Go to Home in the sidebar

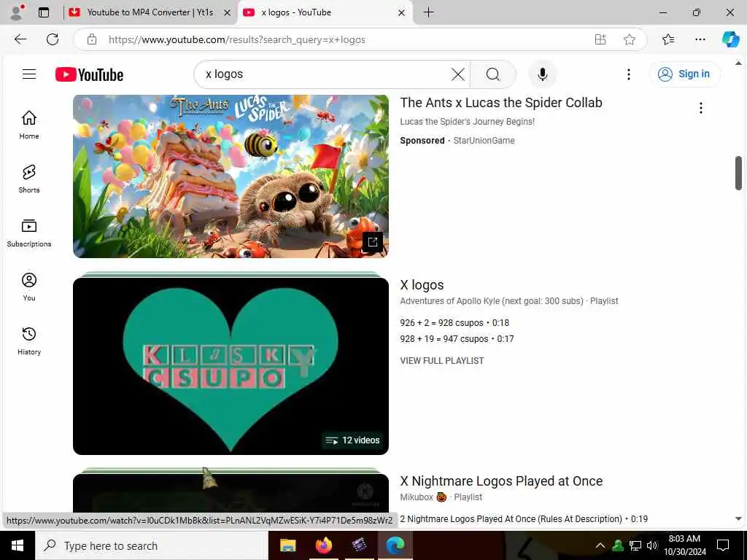[x=29, y=125]
